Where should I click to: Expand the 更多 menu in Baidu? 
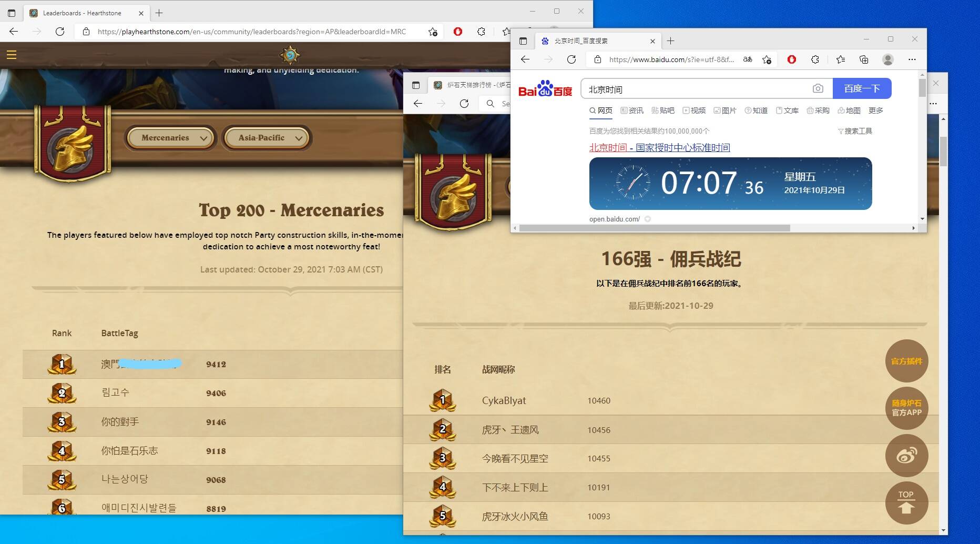(x=875, y=110)
